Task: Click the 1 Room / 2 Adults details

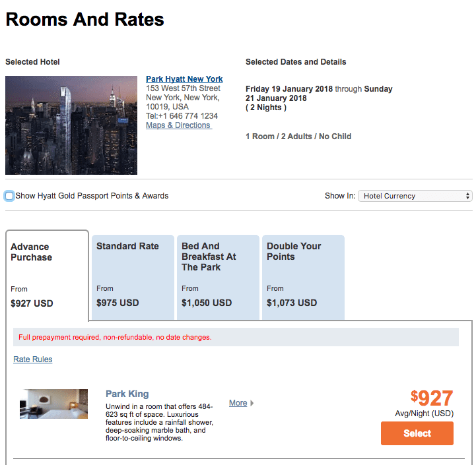Action: click(x=298, y=137)
